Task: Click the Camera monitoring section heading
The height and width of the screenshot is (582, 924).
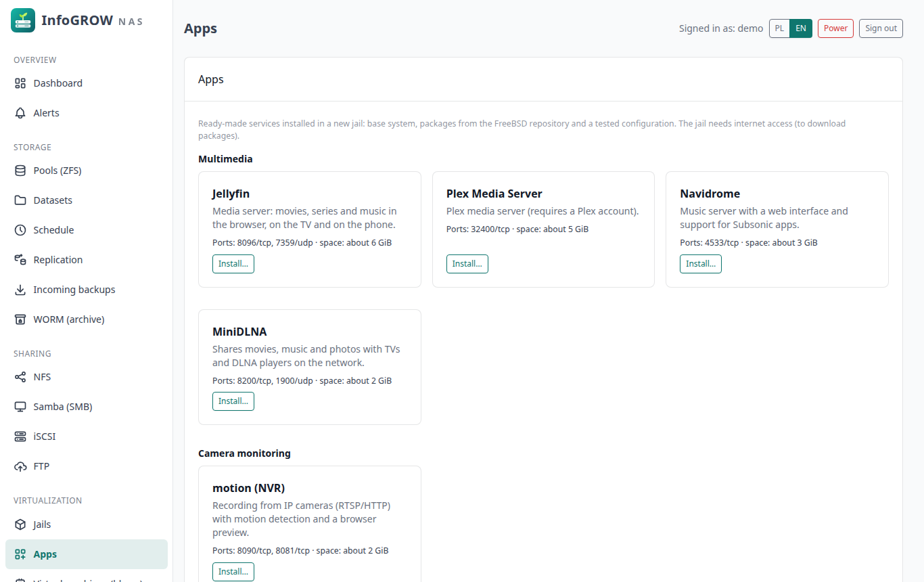Action: 244,453
